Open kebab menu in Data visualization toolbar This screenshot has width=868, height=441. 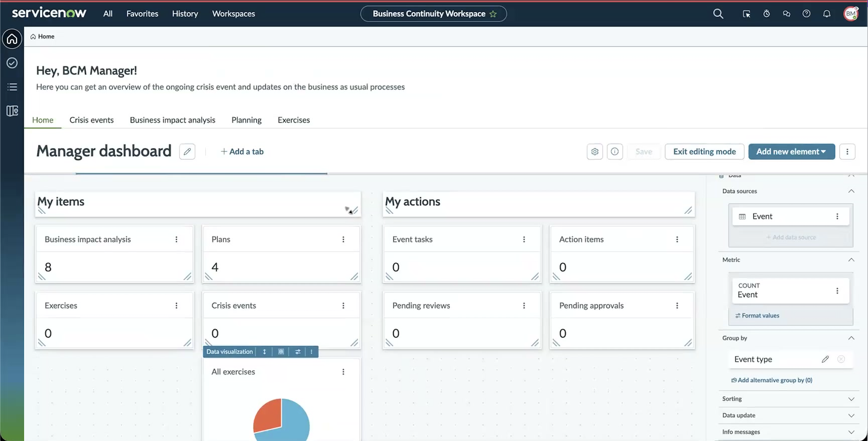pos(311,352)
